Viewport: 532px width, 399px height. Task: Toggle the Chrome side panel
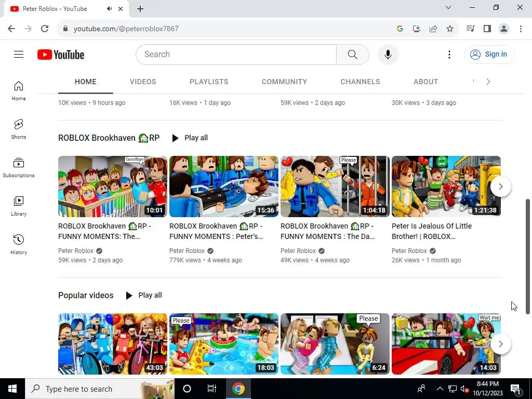point(487,29)
